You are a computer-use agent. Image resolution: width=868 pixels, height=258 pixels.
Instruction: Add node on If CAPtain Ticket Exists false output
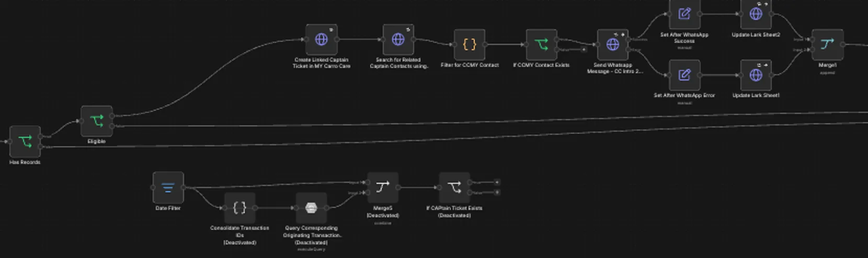pos(497,192)
